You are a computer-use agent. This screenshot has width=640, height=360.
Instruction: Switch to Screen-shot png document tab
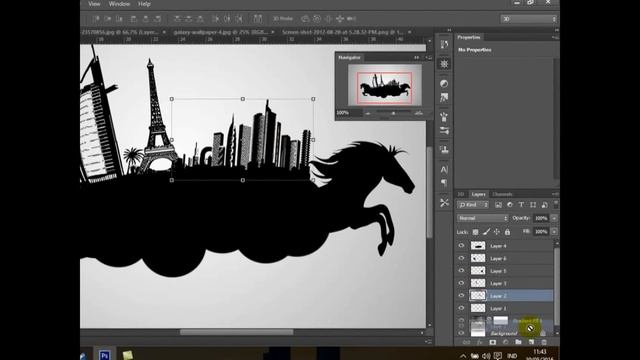(x=342, y=32)
